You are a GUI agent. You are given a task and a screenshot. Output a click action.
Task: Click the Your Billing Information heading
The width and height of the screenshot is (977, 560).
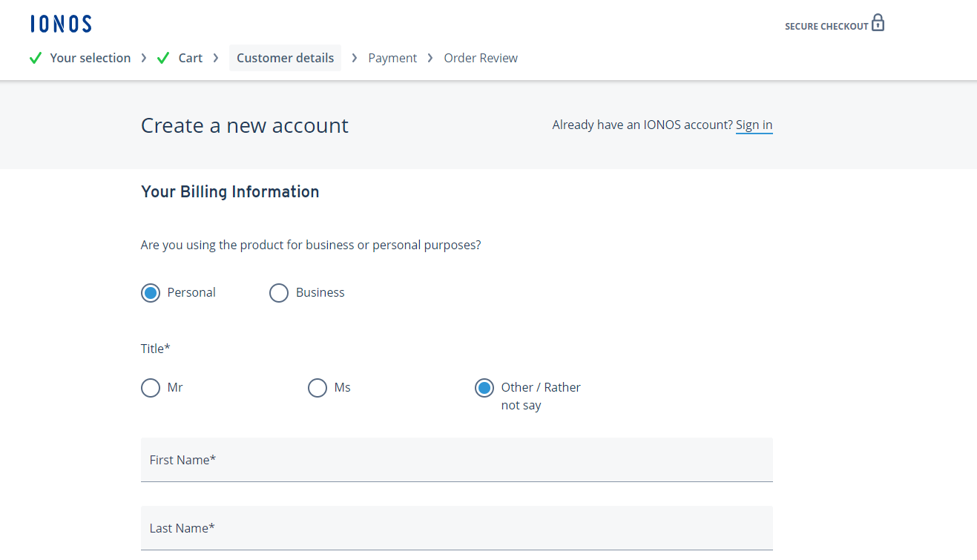tap(230, 192)
